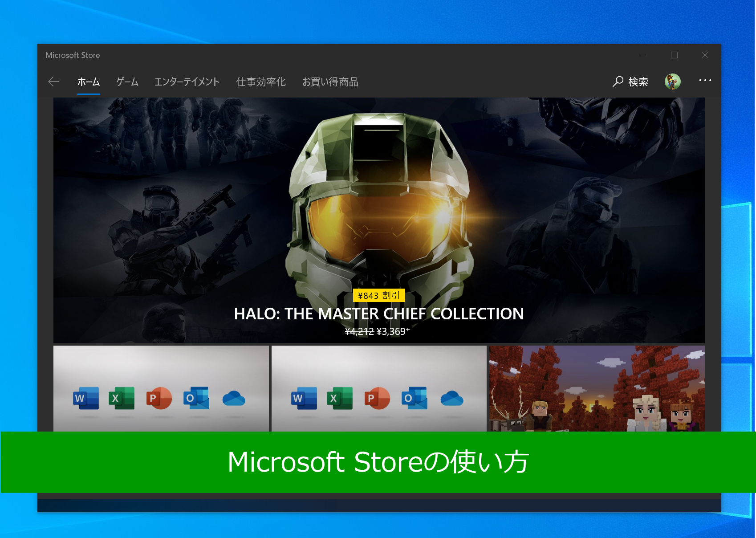Click Outlook icon in second Office tile
Screen dimensions: 756x538
(x=415, y=398)
